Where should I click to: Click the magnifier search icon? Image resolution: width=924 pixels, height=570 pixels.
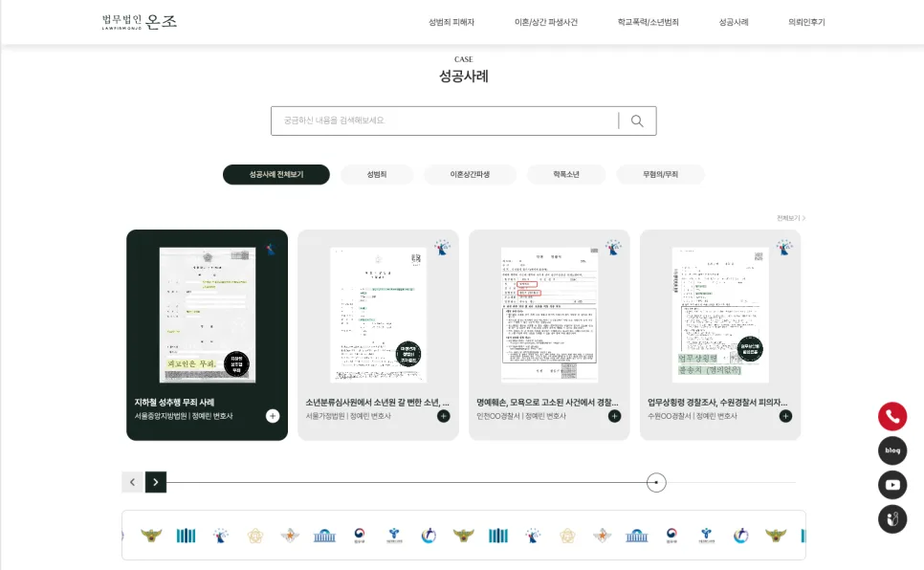pyautogui.click(x=637, y=121)
